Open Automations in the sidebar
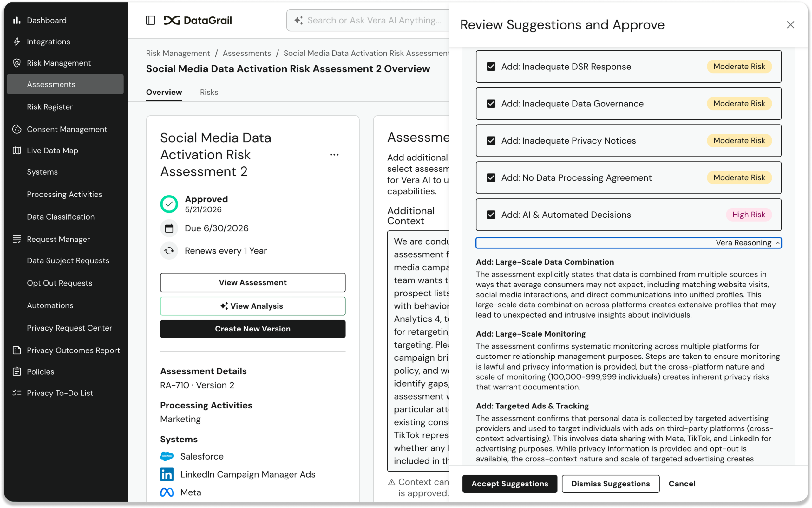812x508 pixels. tap(50, 305)
